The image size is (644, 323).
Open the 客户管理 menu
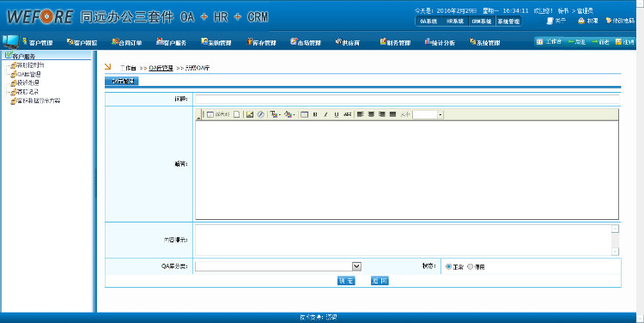(38, 42)
